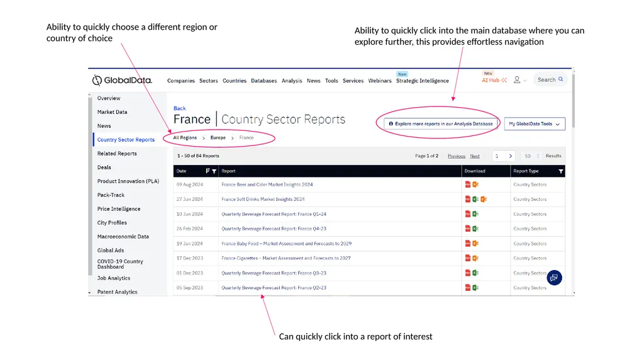The image size is (644, 362).
Task: Download PDF of Quarterly Beverage Forecast Q2-23
Action: (467, 288)
